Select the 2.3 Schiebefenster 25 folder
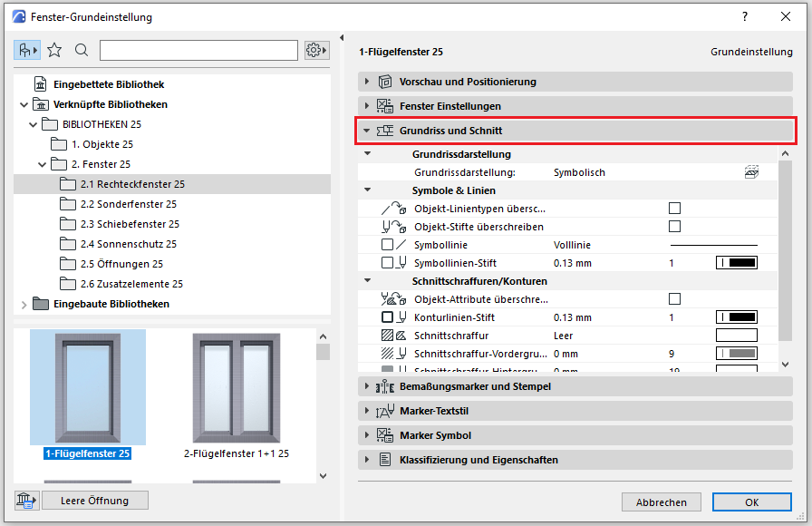 130,224
